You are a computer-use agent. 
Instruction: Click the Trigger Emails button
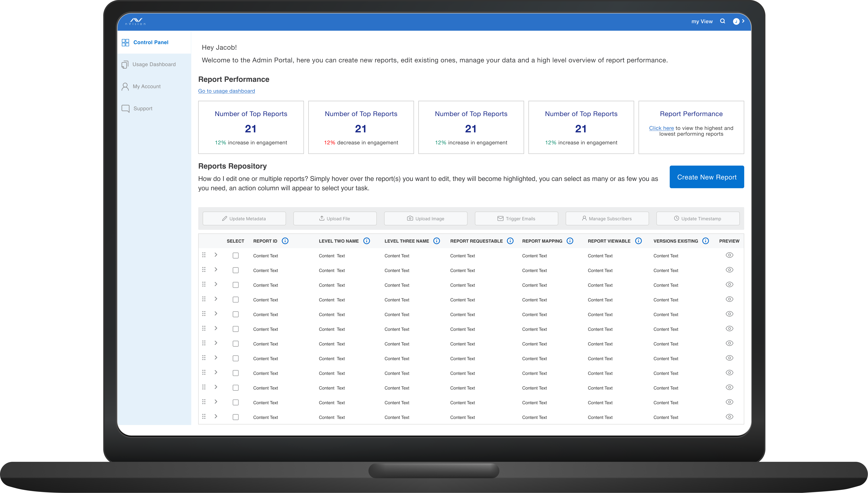516,218
